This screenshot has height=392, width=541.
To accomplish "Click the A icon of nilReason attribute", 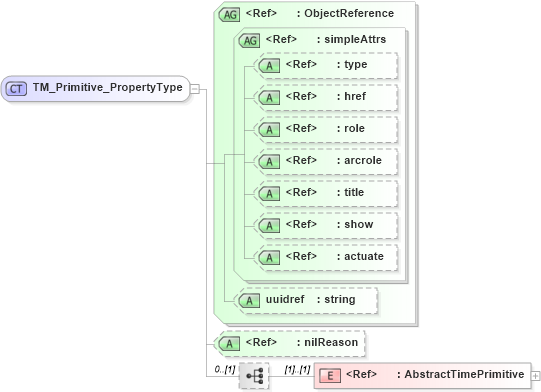I will [x=229, y=344].
